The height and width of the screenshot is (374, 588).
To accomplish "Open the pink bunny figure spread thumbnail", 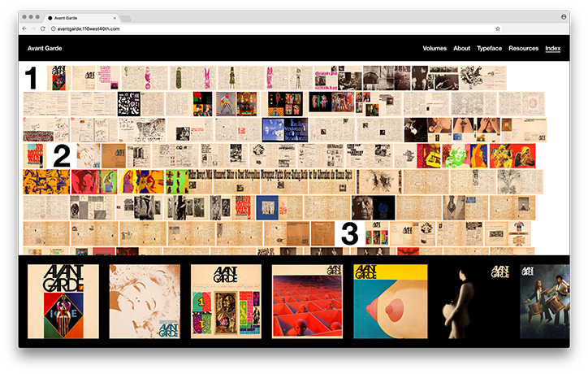I will [x=192, y=78].
